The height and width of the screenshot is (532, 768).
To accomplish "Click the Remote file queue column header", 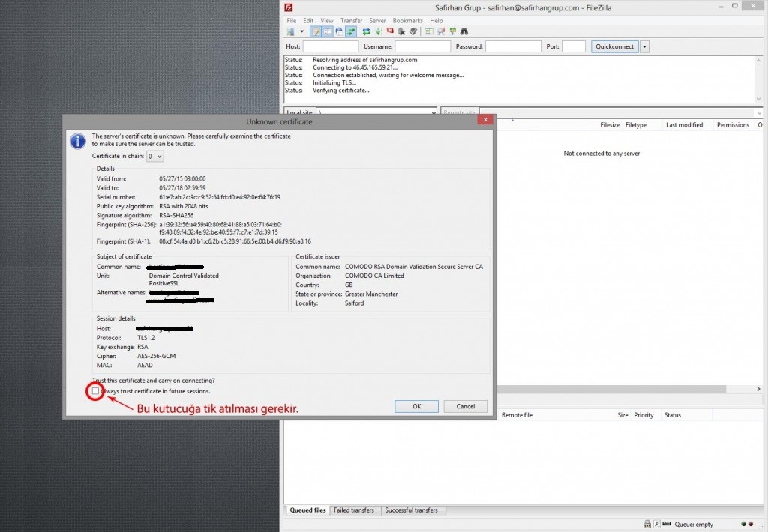I will tap(517, 415).
